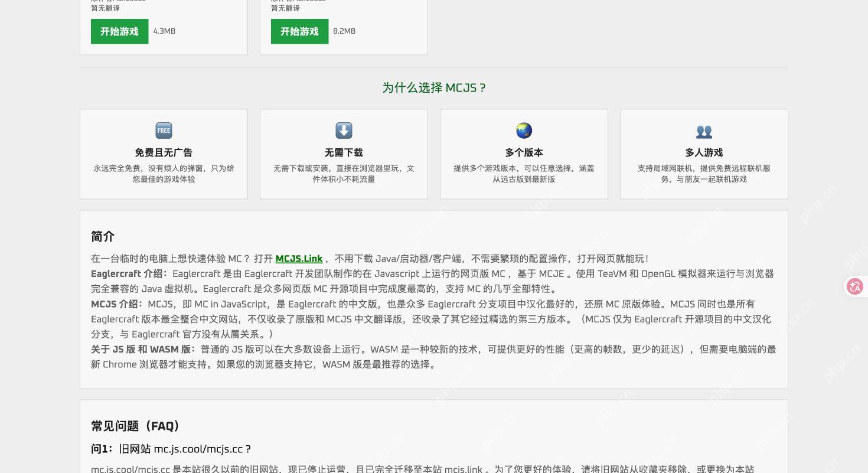Click the description 无需下载或安装，直接在浏览器里玩
The image size is (868, 473).
tap(344, 174)
